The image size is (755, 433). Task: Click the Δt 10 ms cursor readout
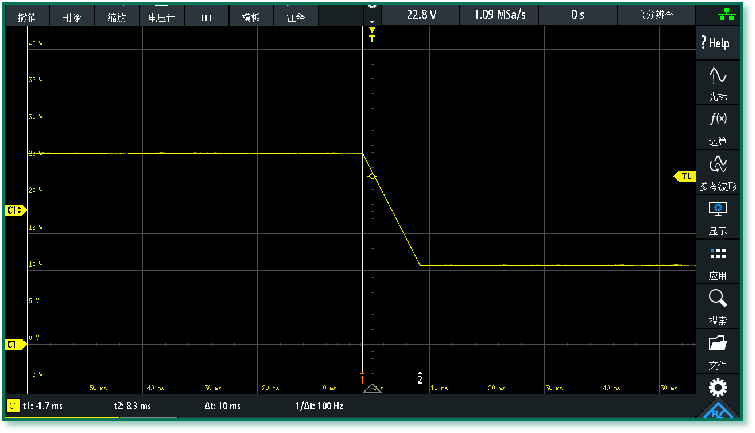[223, 407]
